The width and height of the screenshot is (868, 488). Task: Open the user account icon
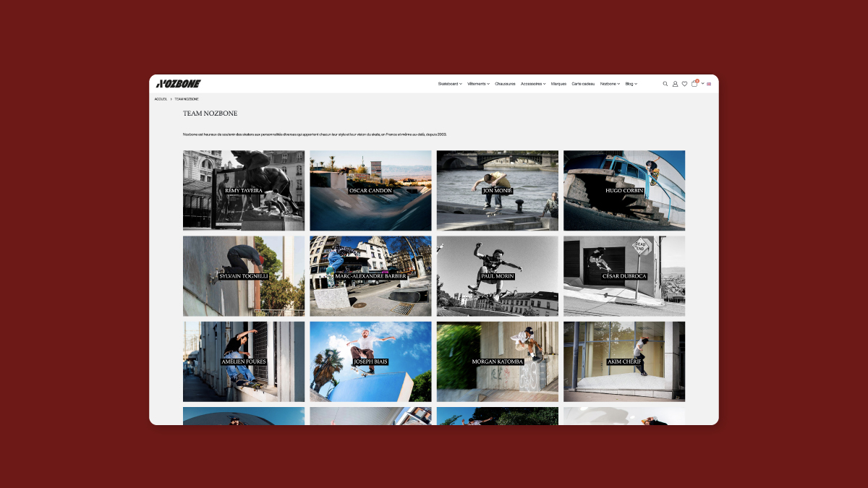click(675, 84)
